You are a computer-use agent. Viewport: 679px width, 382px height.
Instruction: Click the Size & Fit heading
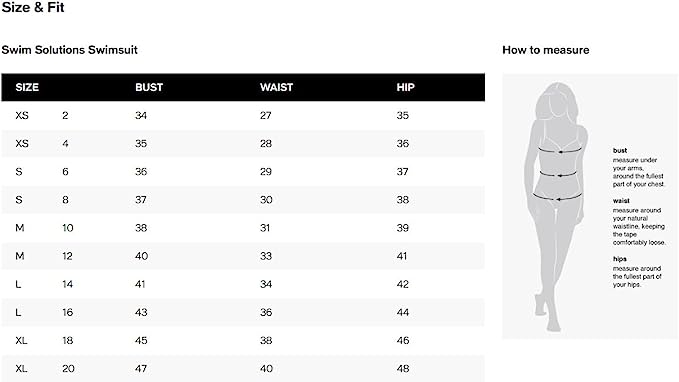[33, 7]
